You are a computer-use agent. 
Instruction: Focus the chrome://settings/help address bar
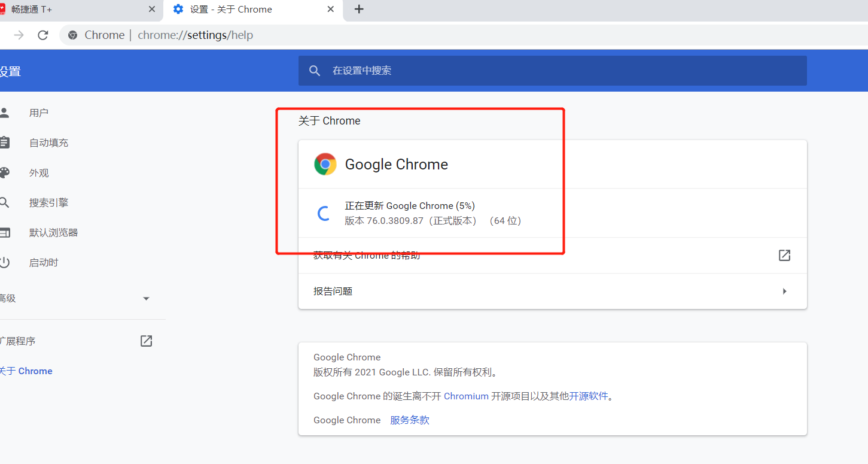pos(464,35)
